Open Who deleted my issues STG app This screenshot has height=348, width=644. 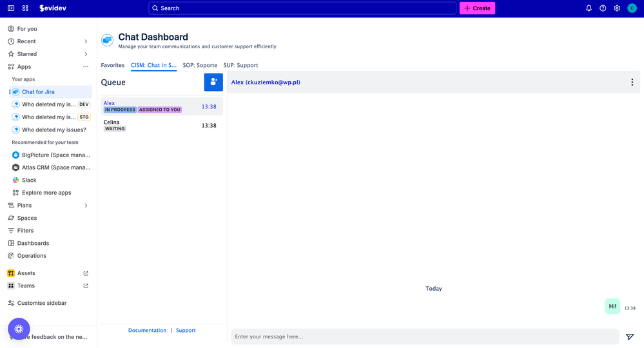(x=50, y=117)
